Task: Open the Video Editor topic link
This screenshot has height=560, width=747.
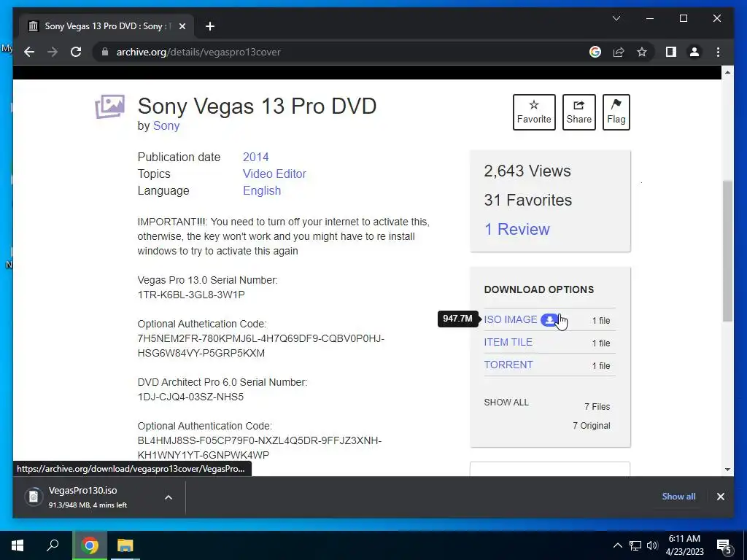Action: 274,174
